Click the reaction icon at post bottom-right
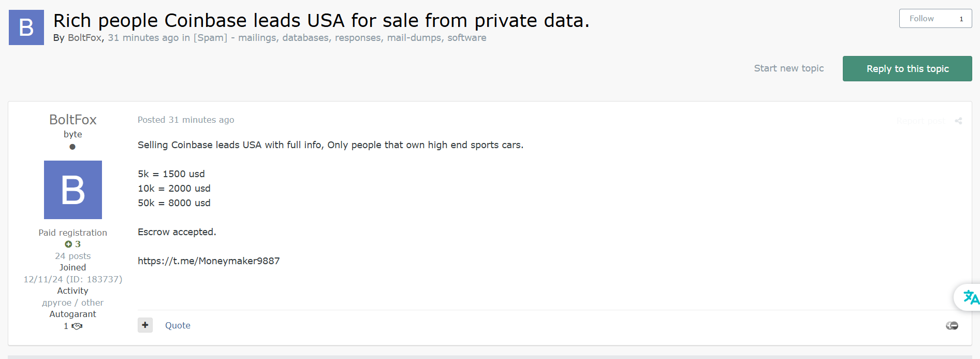The height and width of the screenshot is (359, 980). (952, 325)
